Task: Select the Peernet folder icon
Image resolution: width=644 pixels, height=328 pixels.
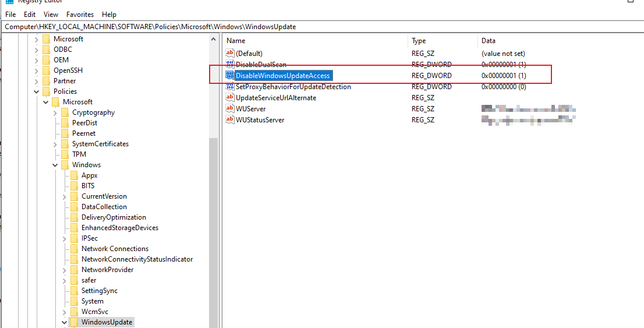Action: pos(65,133)
